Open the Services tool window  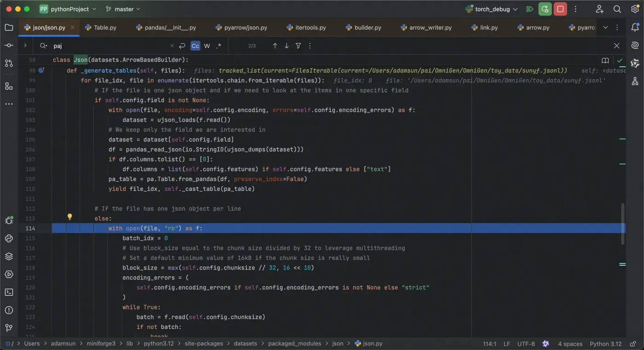coord(9,274)
